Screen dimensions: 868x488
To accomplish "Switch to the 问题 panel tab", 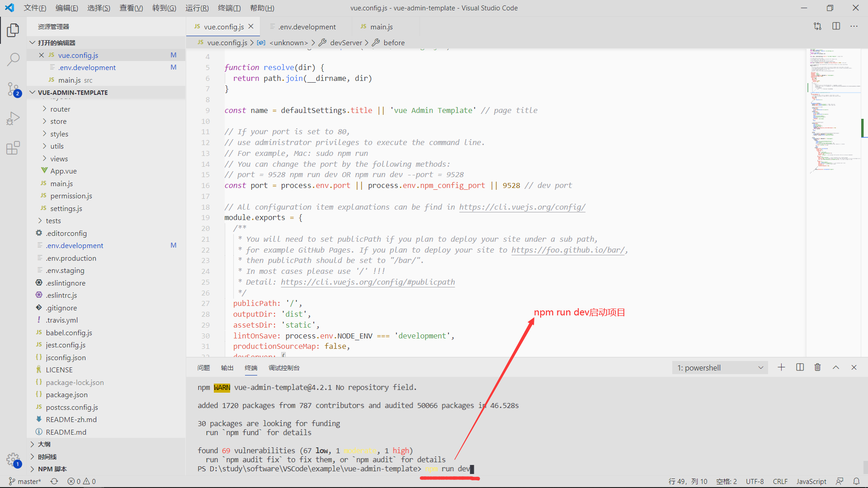I will pyautogui.click(x=204, y=367).
